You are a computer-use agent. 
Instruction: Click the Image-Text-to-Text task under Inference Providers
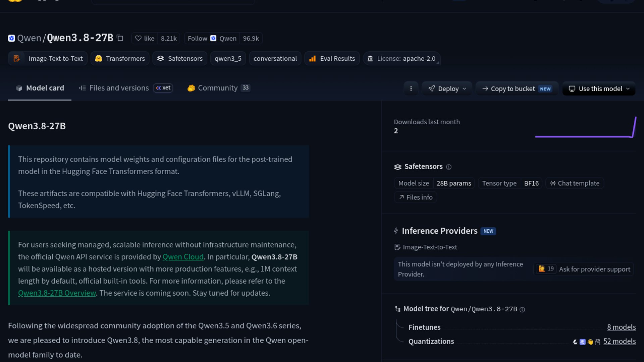tap(426, 247)
